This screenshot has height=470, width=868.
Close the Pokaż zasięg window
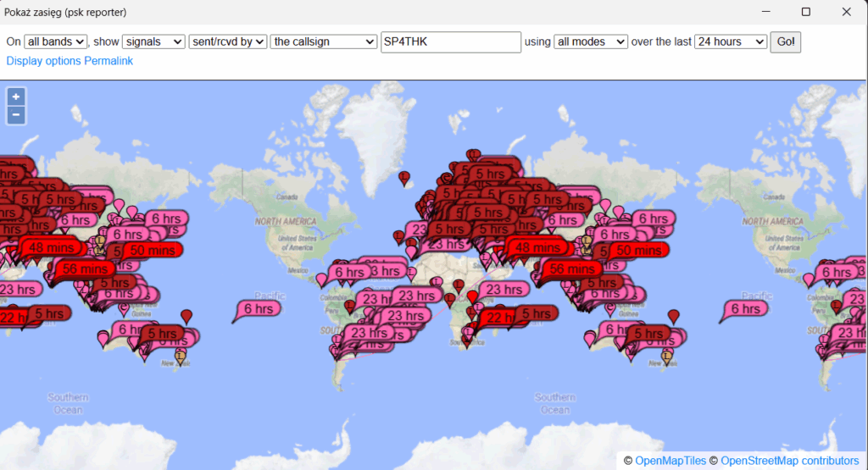click(x=846, y=12)
